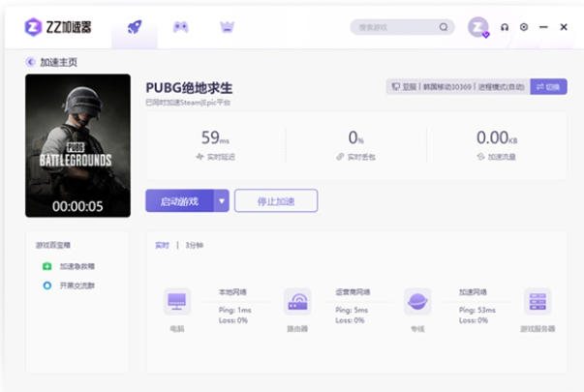Switch to the gamepad games tab

click(x=181, y=27)
